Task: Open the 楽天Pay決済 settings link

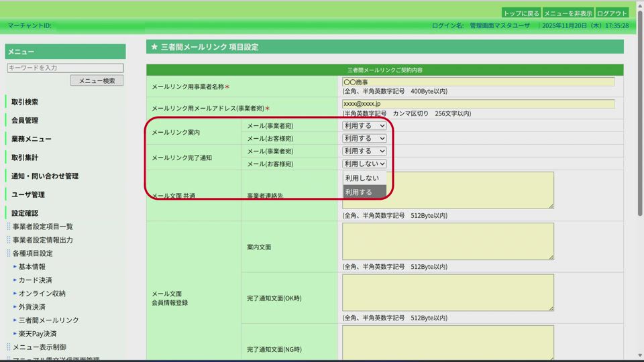Action: point(38,334)
